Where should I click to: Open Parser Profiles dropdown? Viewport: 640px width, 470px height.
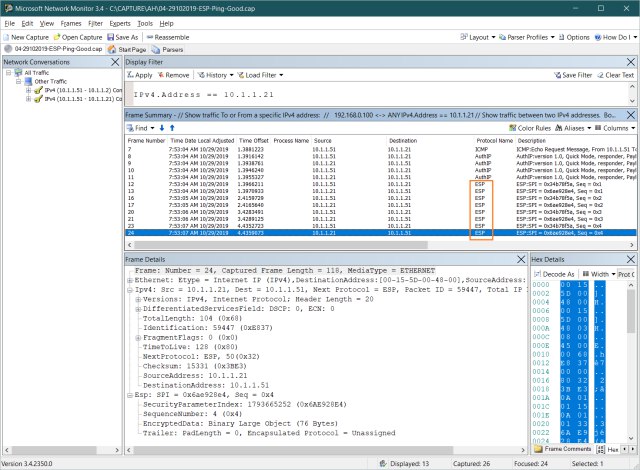[x=527, y=37]
